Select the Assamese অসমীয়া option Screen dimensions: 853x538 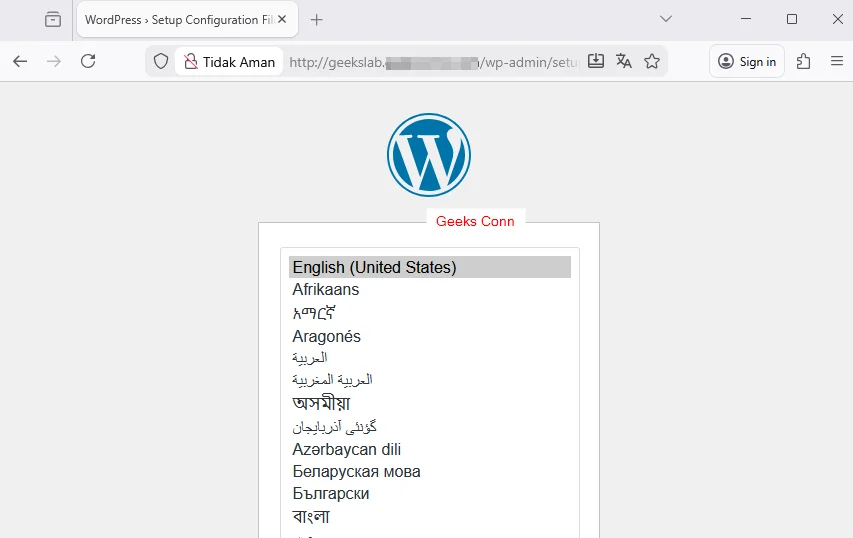[x=430, y=403]
